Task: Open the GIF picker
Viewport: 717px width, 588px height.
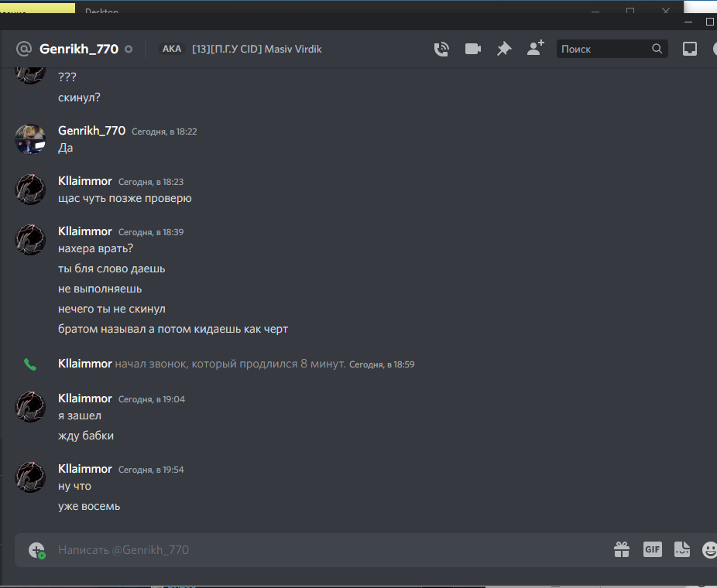Action: click(x=652, y=549)
